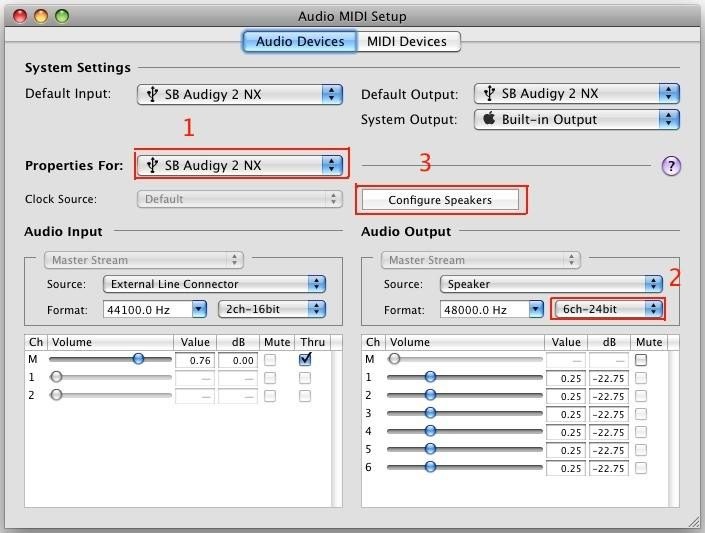Switch to the MIDI Devices tab

[x=407, y=41]
